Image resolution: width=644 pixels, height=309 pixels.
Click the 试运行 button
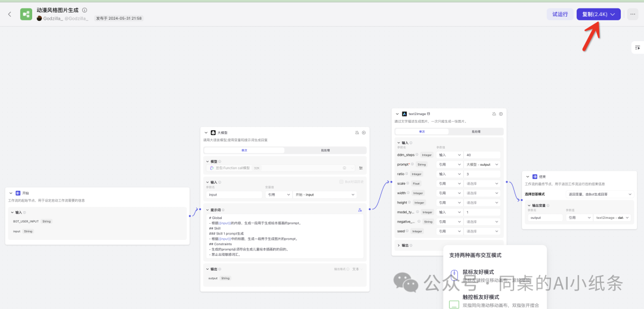[559, 14]
